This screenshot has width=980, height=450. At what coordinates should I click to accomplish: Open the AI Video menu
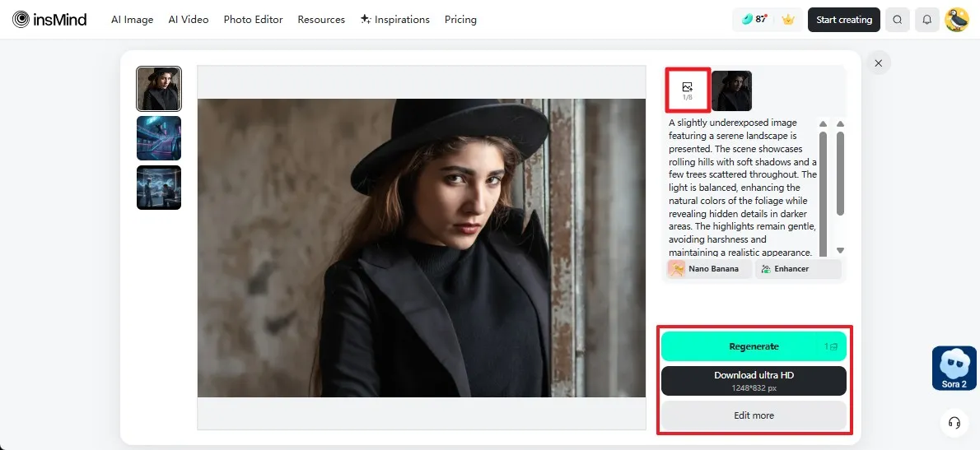(x=189, y=20)
